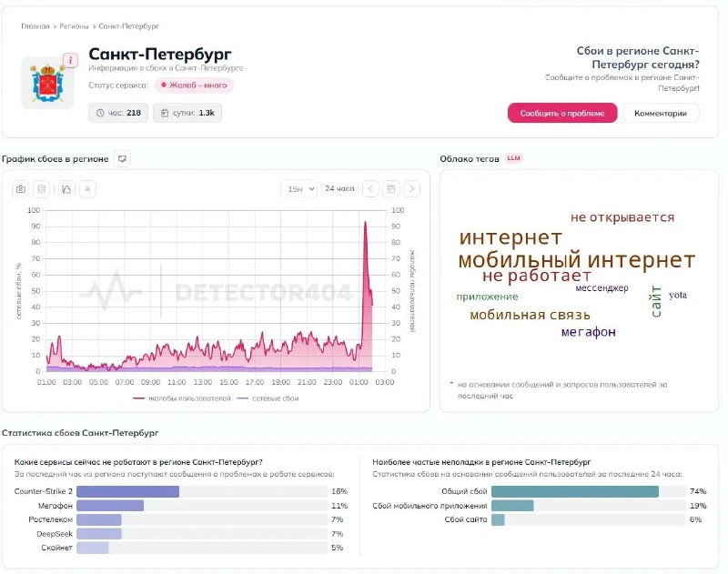Click the tag не работает

536,276
